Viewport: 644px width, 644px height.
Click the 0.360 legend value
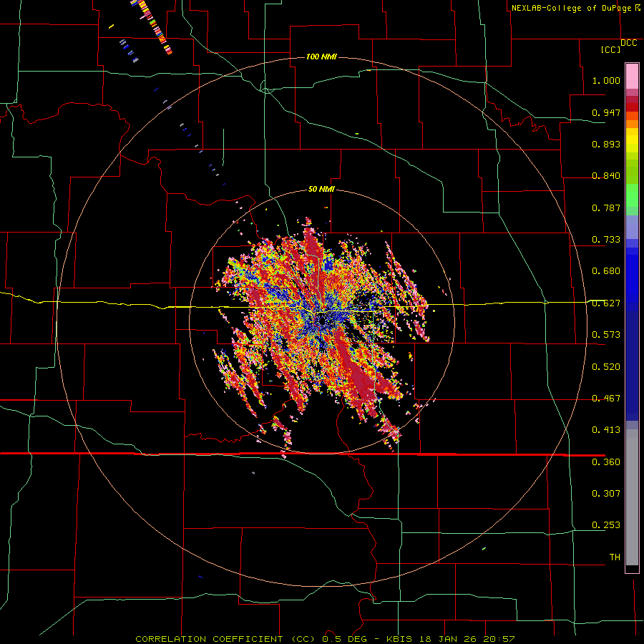606,462
